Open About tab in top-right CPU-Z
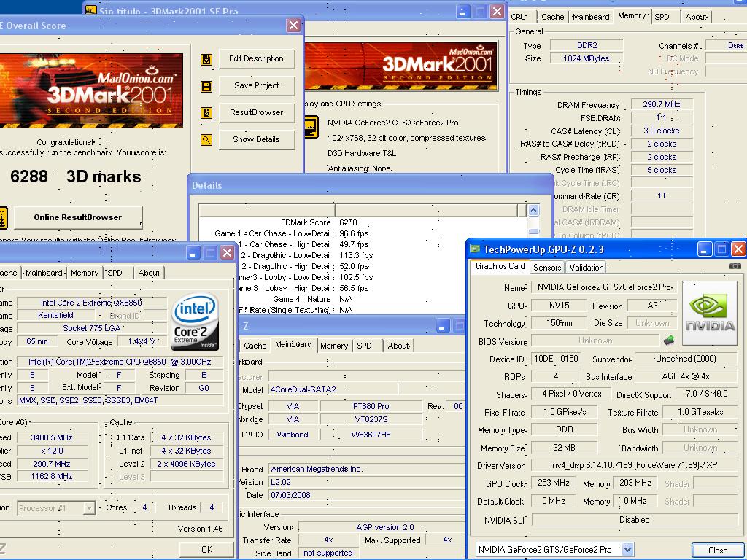 (695, 17)
